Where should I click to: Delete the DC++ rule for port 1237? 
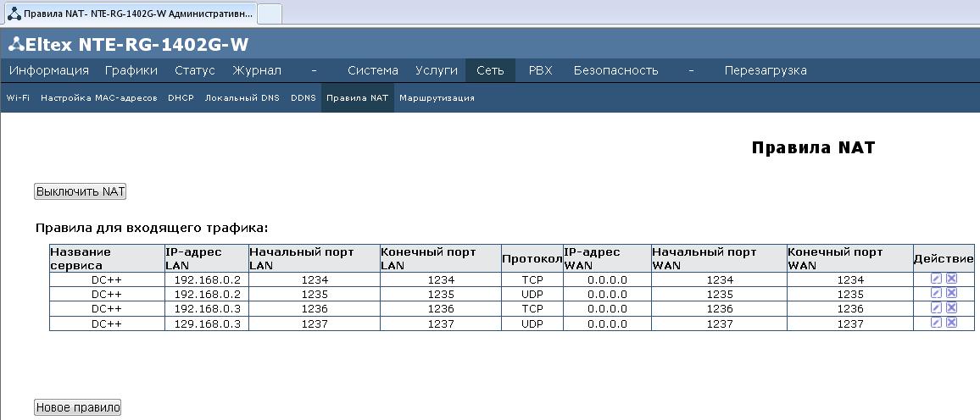pyautogui.click(x=951, y=323)
